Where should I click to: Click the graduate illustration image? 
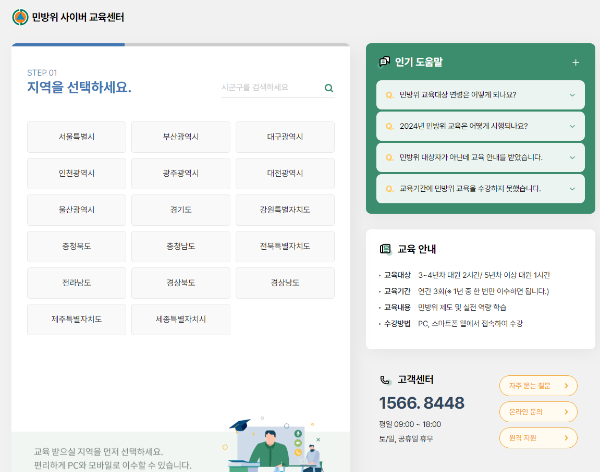(274, 444)
